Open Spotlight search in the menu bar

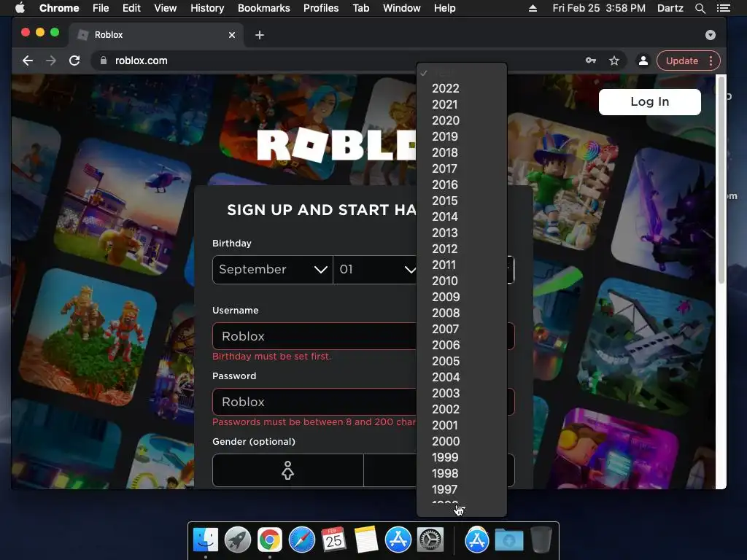(700, 8)
